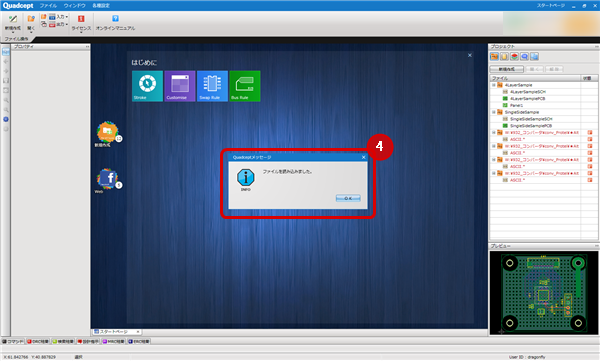Open the オンラインマニュアル help icon
600x361 pixels.
(x=115, y=18)
